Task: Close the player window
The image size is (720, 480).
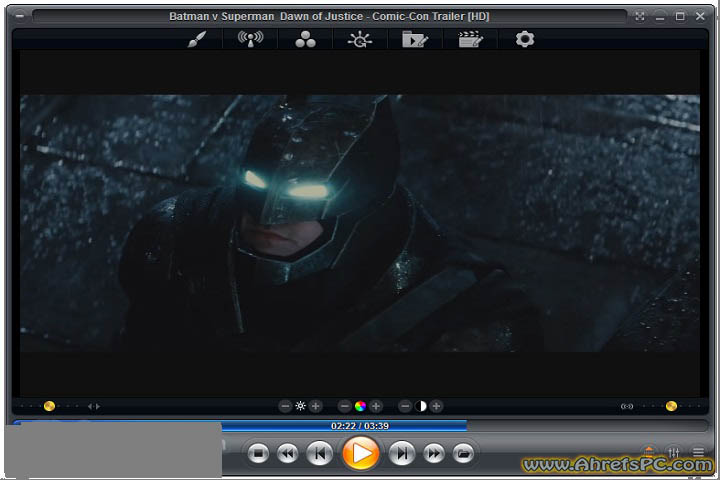Action: (700, 17)
